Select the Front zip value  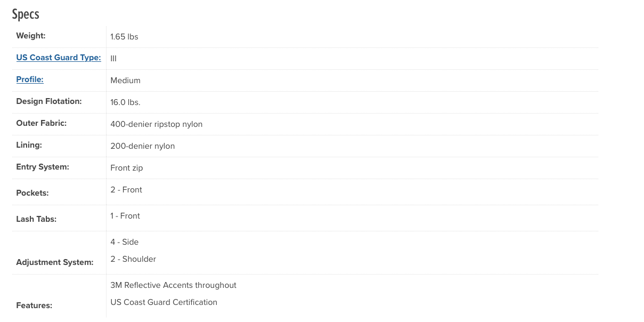[x=126, y=168]
